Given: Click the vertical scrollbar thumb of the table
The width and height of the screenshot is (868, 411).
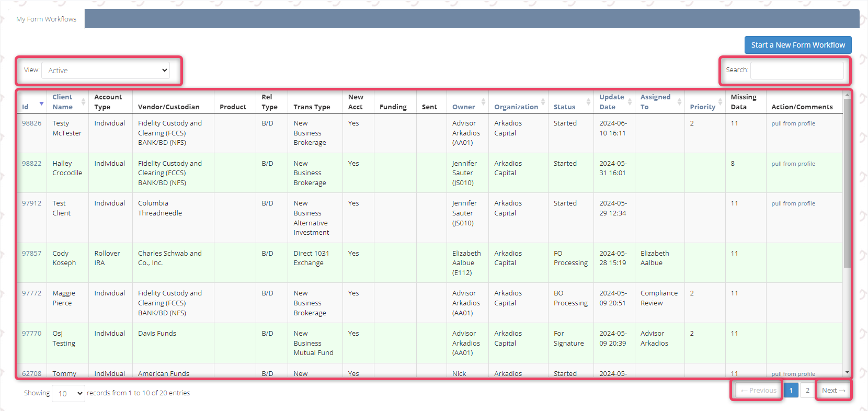Looking at the screenshot, I should point(847,183).
